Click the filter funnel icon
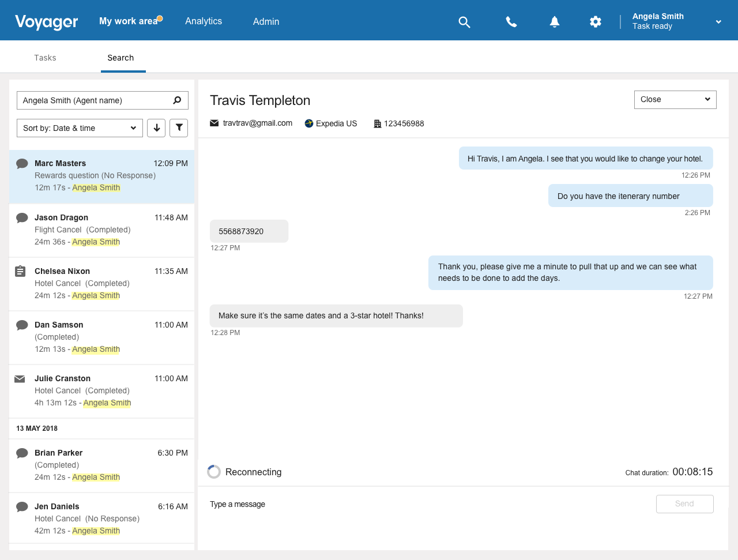This screenshot has height=560, width=738. coord(179,128)
